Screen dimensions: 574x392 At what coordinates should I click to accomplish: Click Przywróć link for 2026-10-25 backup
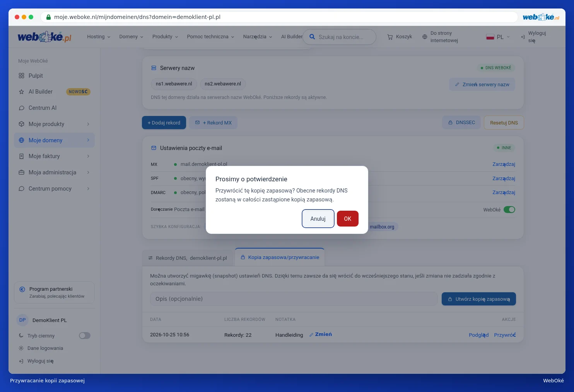tap(505, 335)
